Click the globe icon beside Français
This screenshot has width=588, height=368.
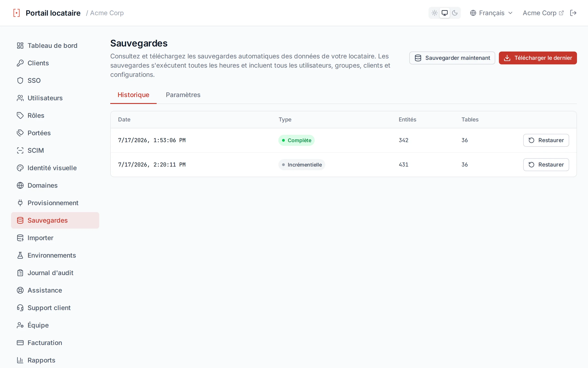(x=473, y=13)
